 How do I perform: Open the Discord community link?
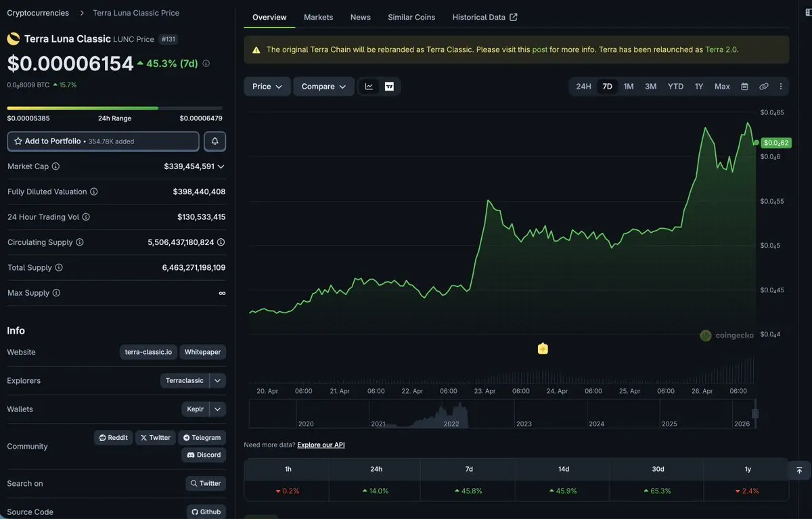tap(204, 455)
